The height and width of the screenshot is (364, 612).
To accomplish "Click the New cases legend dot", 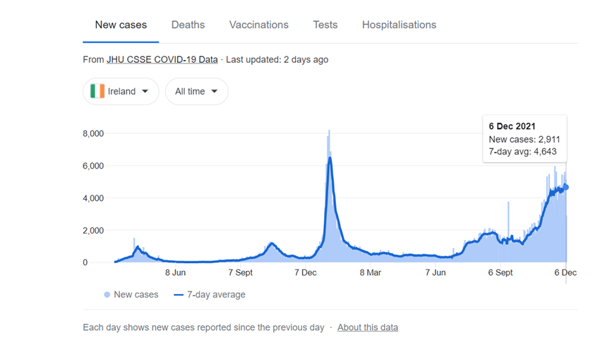I will (107, 295).
